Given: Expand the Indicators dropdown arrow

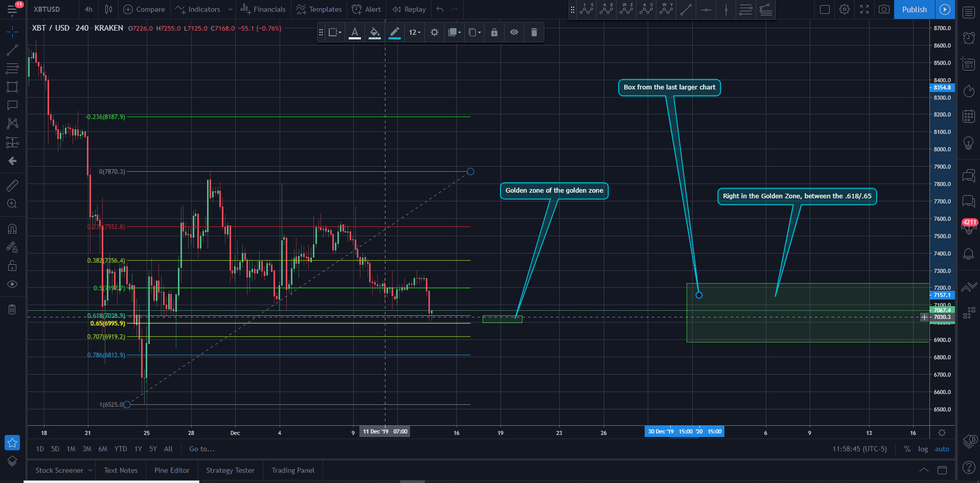Looking at the screenshot, I should point(230,9).
